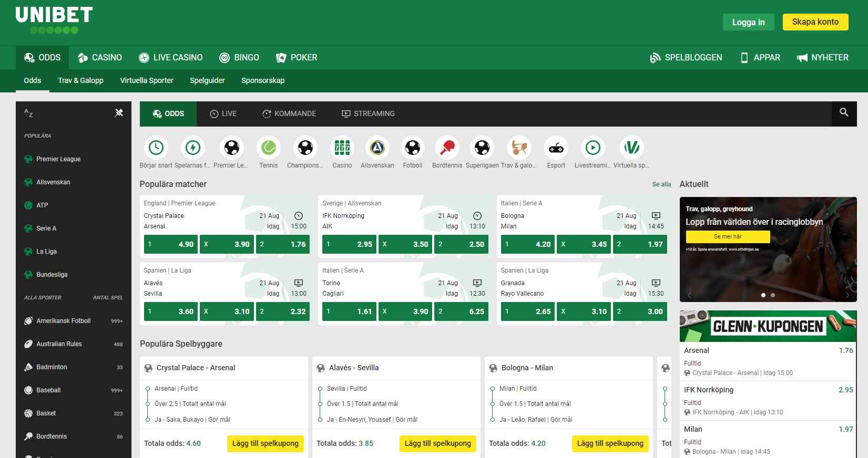This screenshot has height=458, width=868.
Task: Open the Virtuella Sporter submenu
Action: click(147, 80)
